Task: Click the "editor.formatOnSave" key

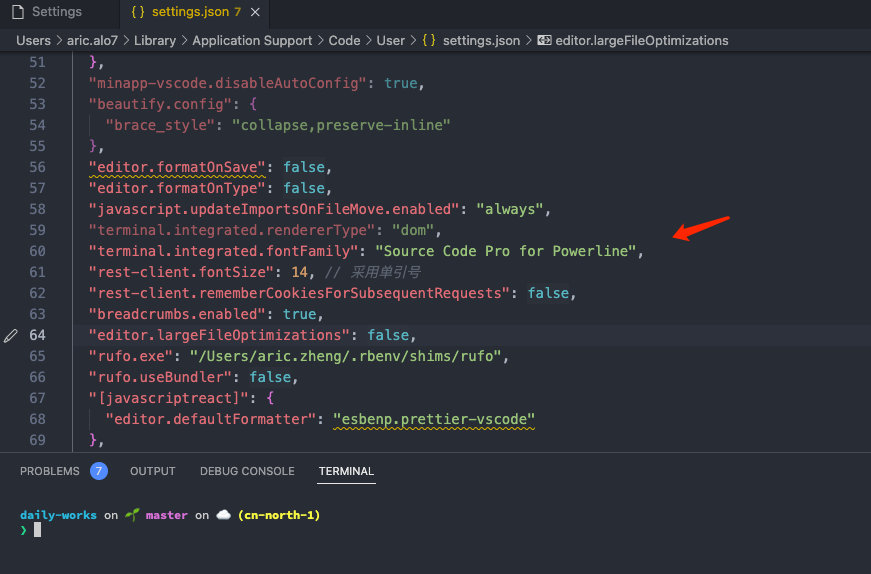Action: pos(177,167)
